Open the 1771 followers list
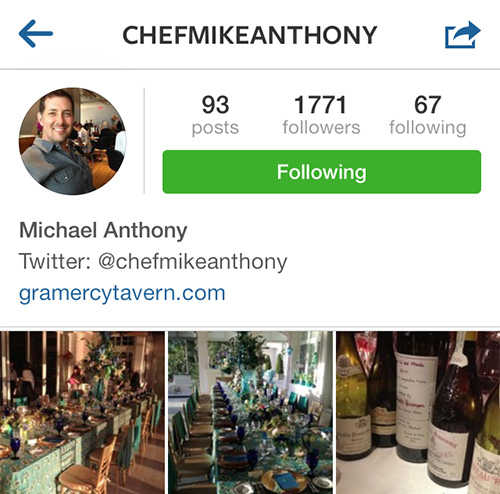This screenshot has height=494, width=500. tap(321, 115)
